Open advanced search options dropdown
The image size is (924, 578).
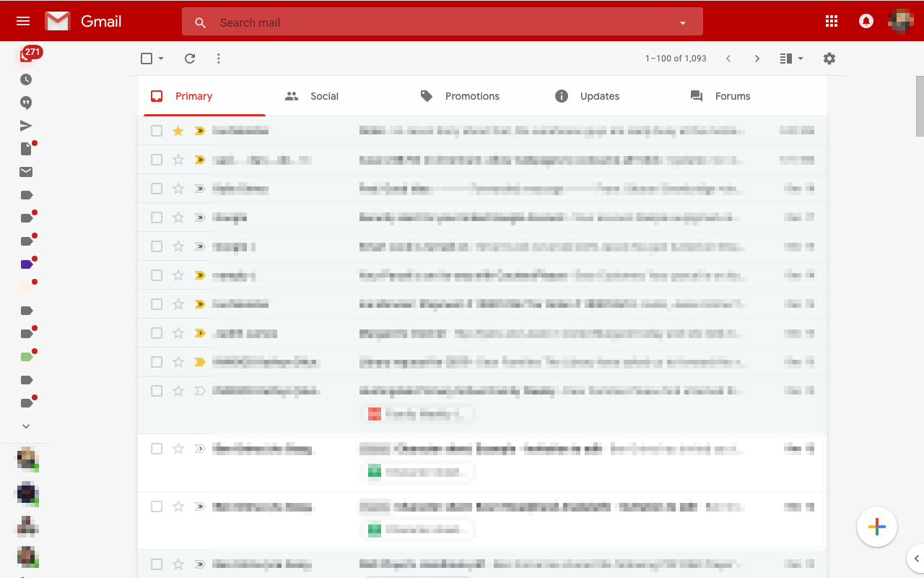pyautogui.click(x=682, y=22)
